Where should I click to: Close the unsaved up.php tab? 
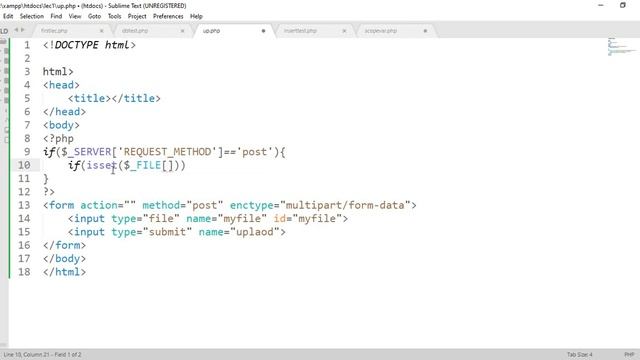(x=263, y=31)
